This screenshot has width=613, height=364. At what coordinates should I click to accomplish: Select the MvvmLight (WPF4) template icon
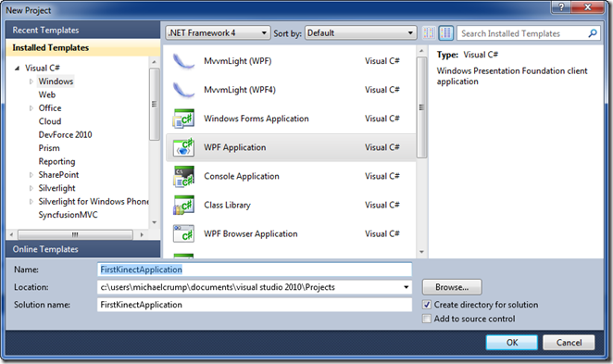[183, 90]
